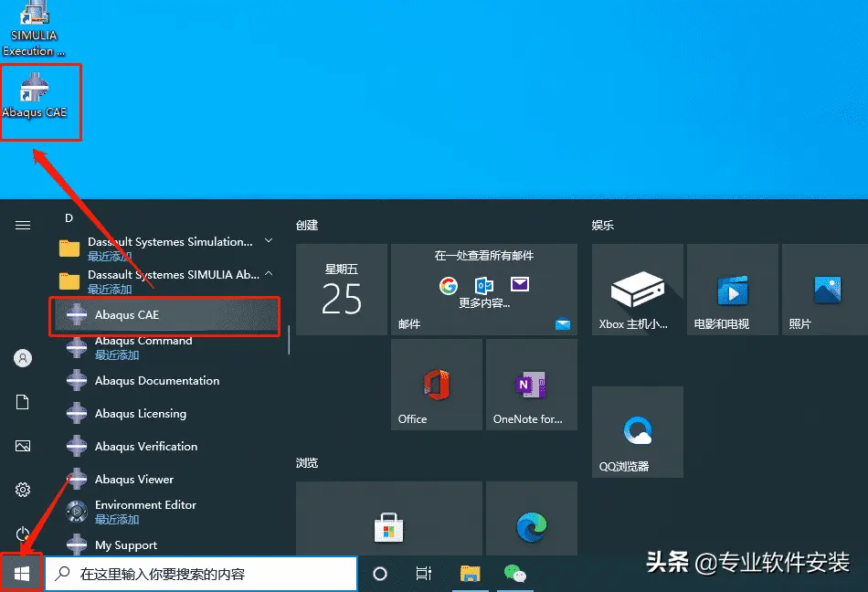Open Documents icon in Start sidebar

pyautogui.click(x=23, y=402)
